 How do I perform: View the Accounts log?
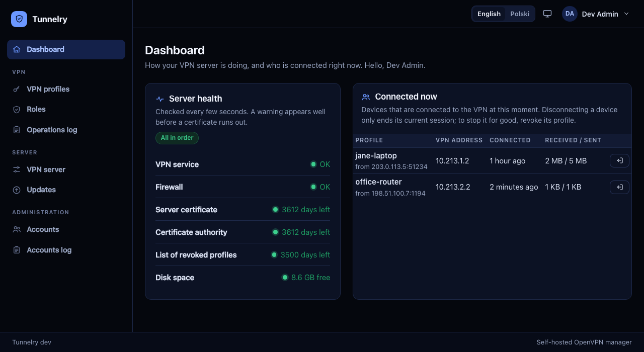pyautogui.click(x=66, y=250)
